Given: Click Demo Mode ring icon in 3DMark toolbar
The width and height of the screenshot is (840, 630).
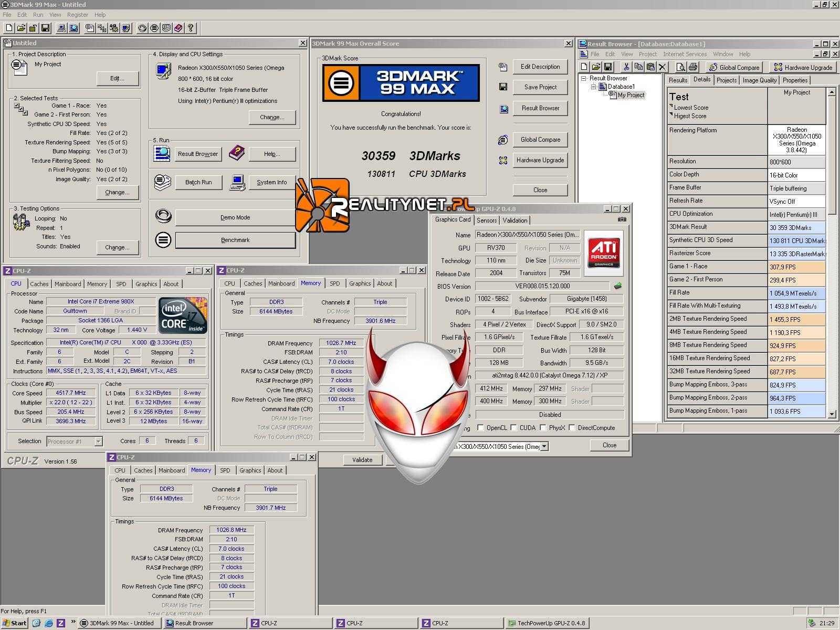Looking at the screenshot, I should [x=142, y=28].
